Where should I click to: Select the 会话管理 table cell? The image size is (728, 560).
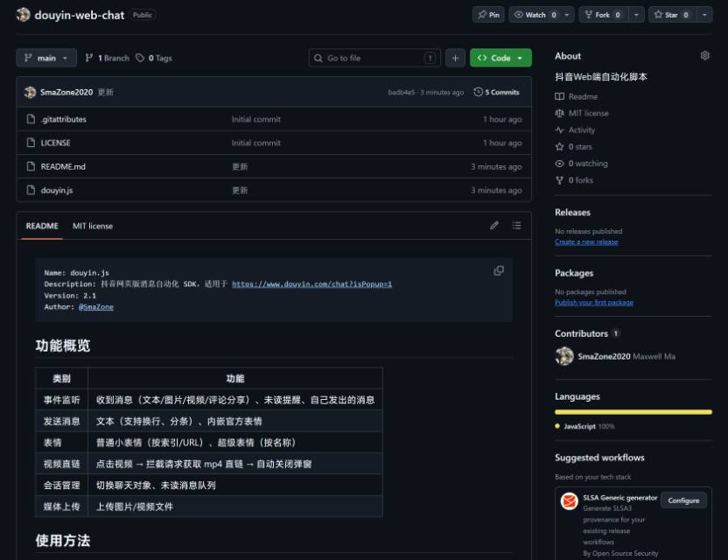[62, 486]
